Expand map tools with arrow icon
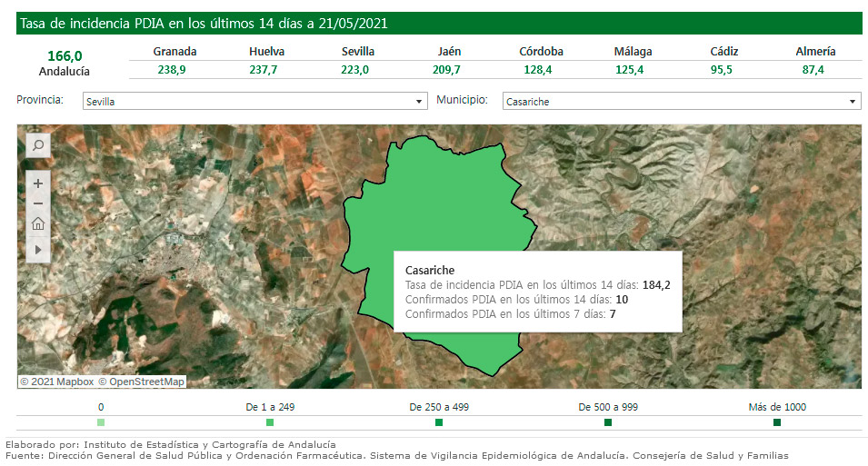This screenshot has height=466, width=868. tap(38, 248)
